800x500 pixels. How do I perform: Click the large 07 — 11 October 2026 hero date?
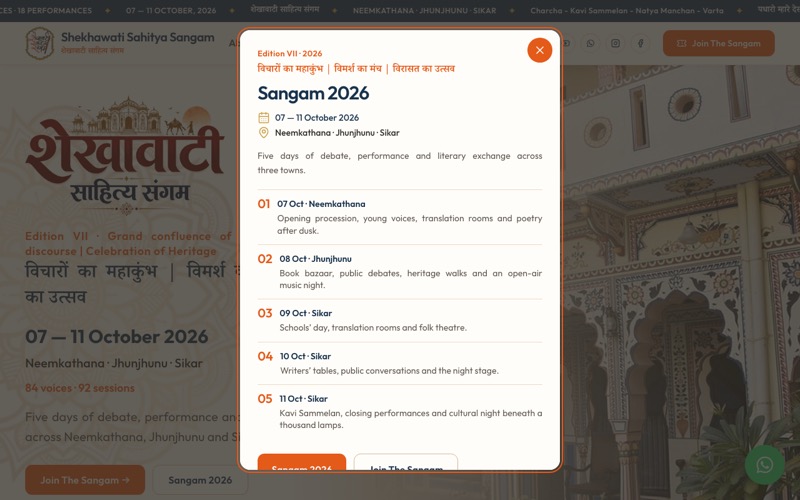tap(117, 337)
